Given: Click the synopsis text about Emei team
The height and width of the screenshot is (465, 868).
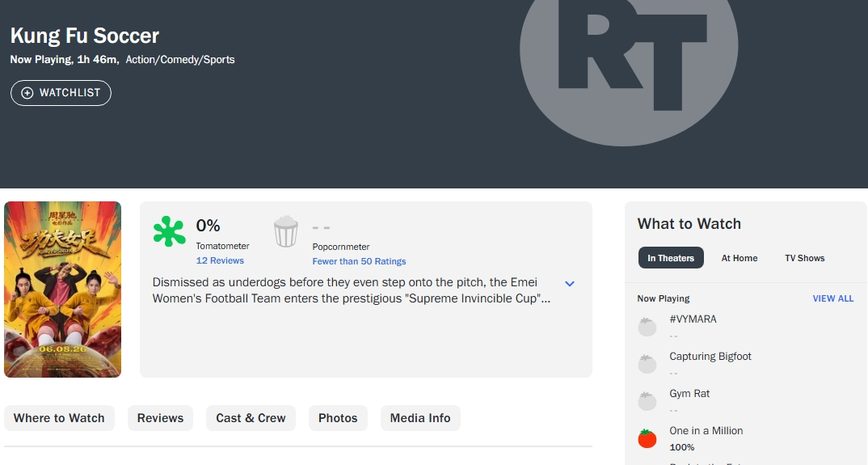Looking at the screenshot, I should click(351, 290).
